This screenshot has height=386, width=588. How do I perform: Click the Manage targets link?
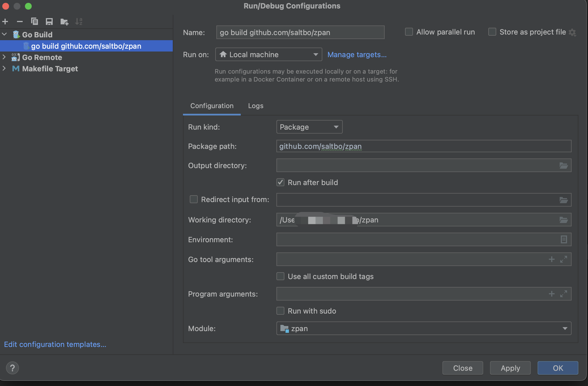(x=357, y=55)
